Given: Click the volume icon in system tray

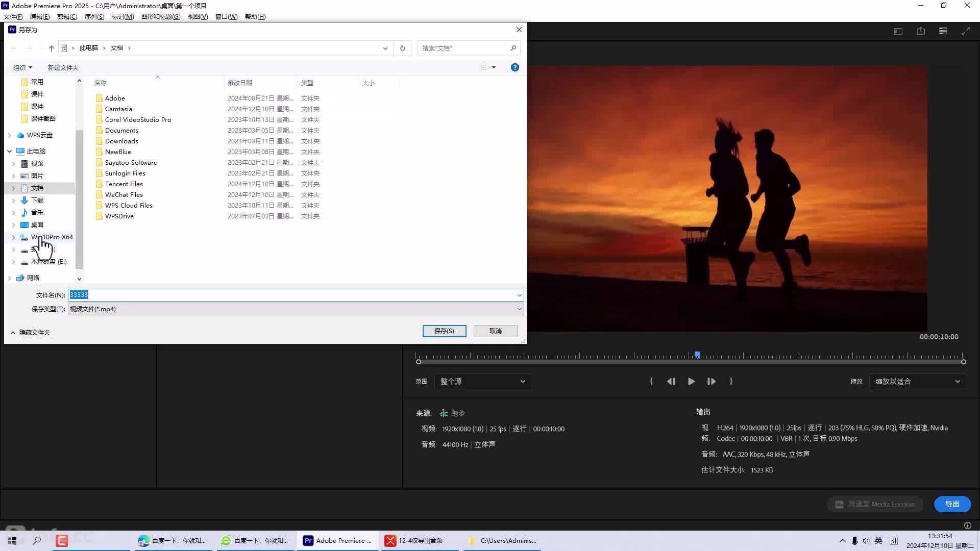Looking at the screenshot, I should (866, 540).
